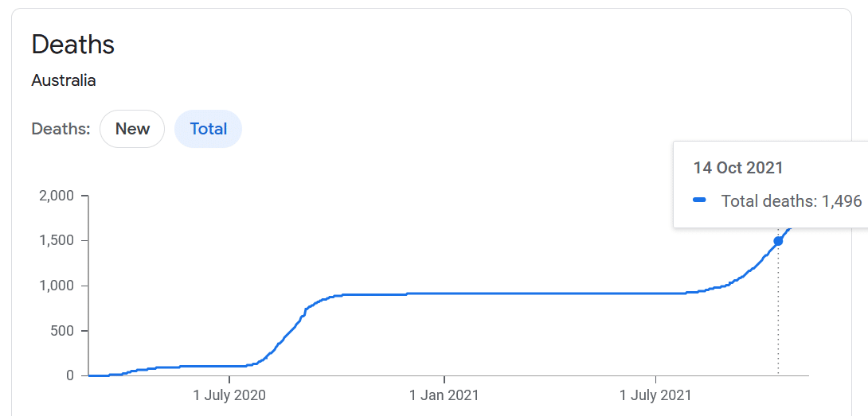Screen dimensions: 868x416
Task: Click the 'Deaths' card heading
Action: [73, 45]
